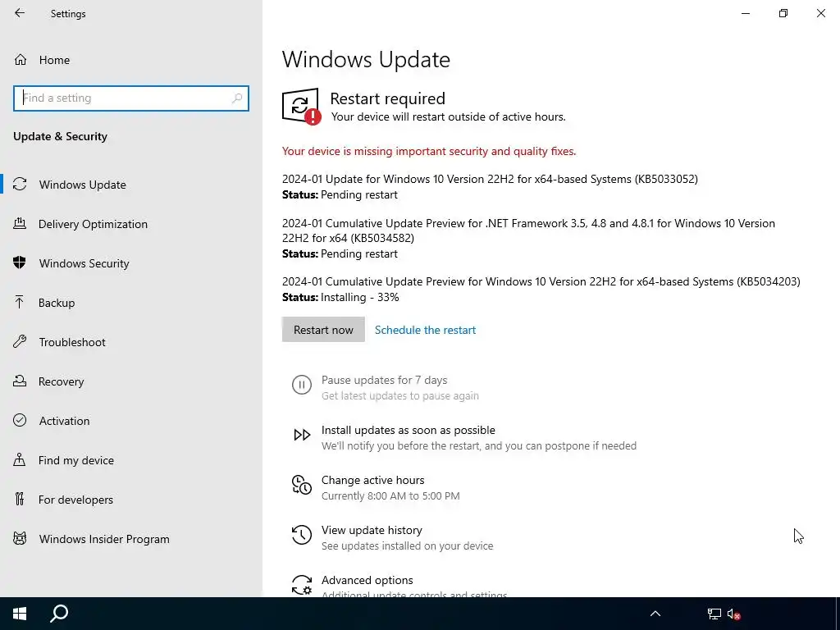Select Windows Update in sidebar

131,185
